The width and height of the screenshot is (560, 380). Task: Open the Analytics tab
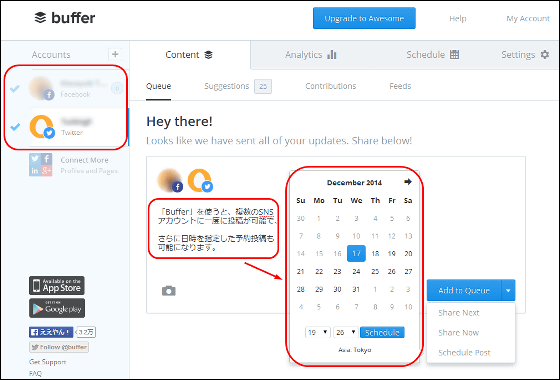click(x=311, y=55)
